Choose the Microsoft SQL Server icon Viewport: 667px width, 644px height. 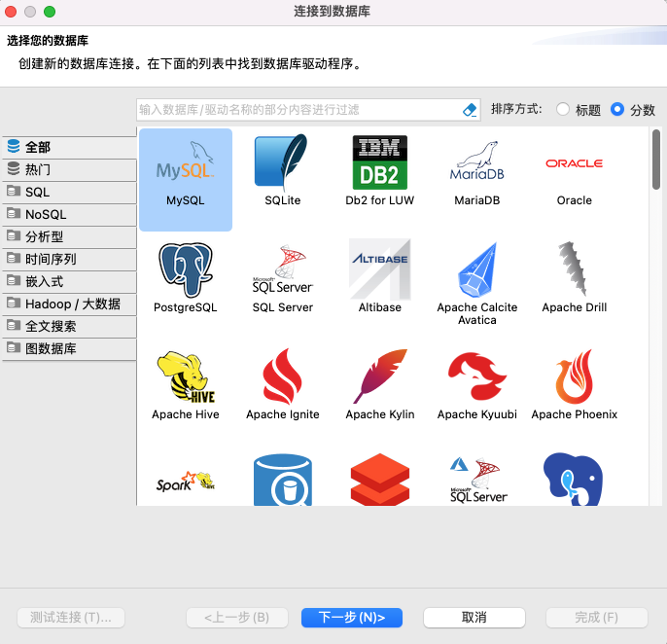282,269
